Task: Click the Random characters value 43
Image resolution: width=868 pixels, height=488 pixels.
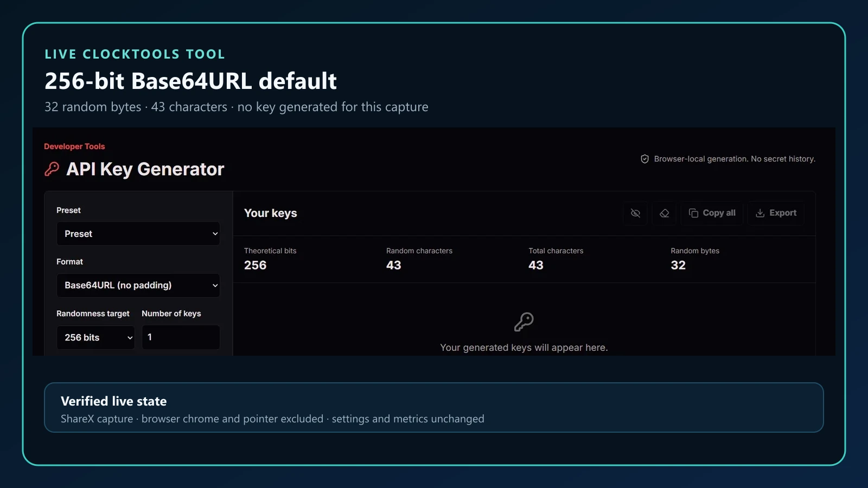Action: (394, 265)
